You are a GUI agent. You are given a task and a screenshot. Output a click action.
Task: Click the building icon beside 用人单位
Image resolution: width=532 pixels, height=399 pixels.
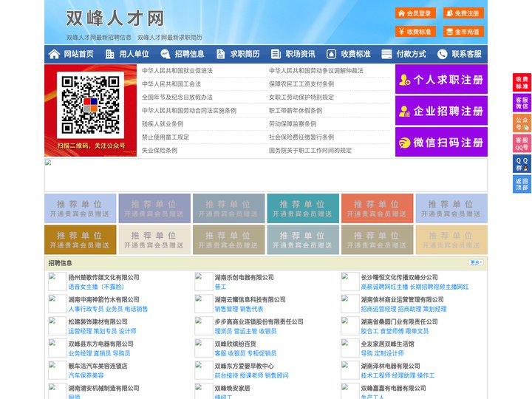[x=109, y=54]
